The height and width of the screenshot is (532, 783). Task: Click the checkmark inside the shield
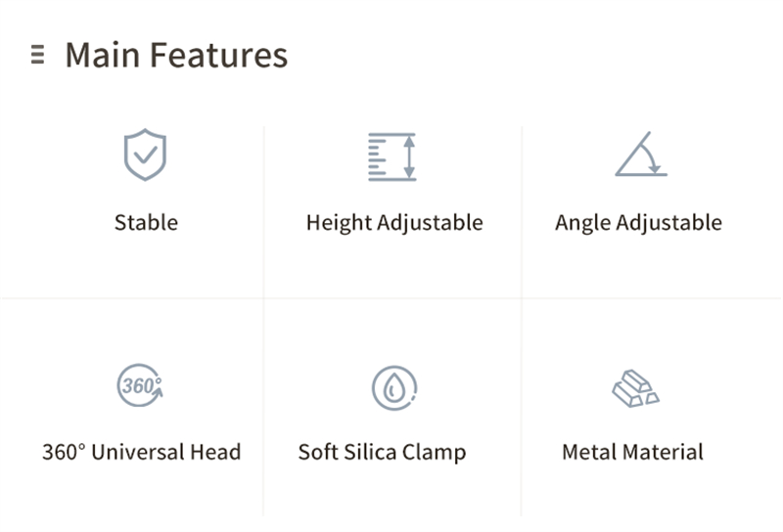pos(146,155)
